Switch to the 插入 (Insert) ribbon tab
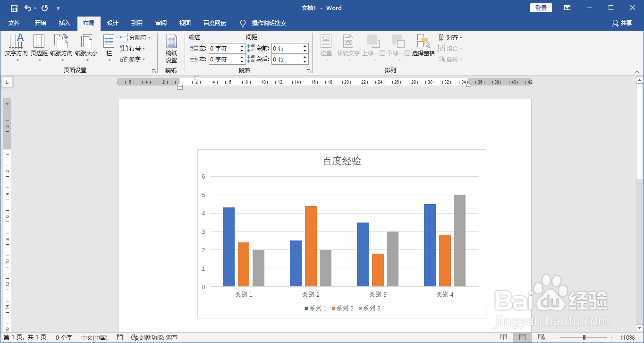The width and height of the screenshot is (644, 343). [64, 23]
